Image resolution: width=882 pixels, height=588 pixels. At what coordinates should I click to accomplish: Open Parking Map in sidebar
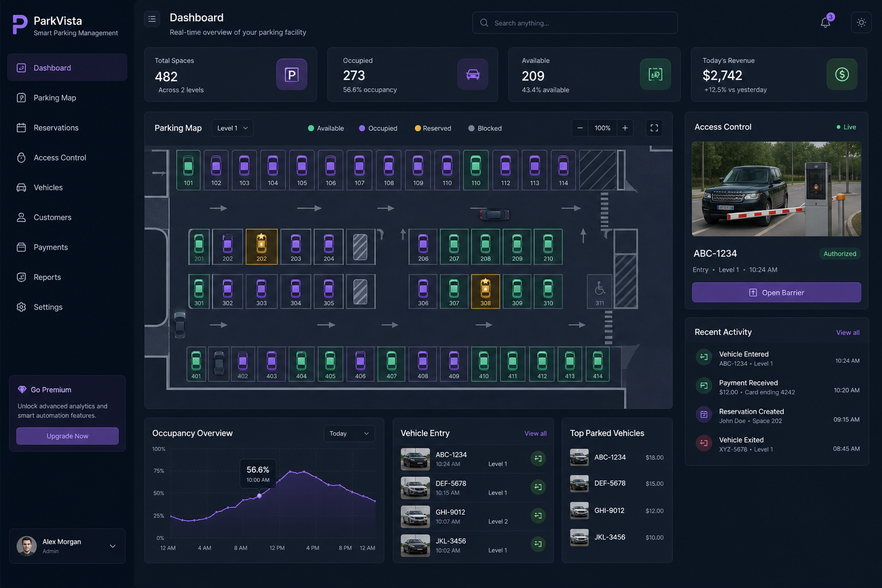(x=67, y=98)
